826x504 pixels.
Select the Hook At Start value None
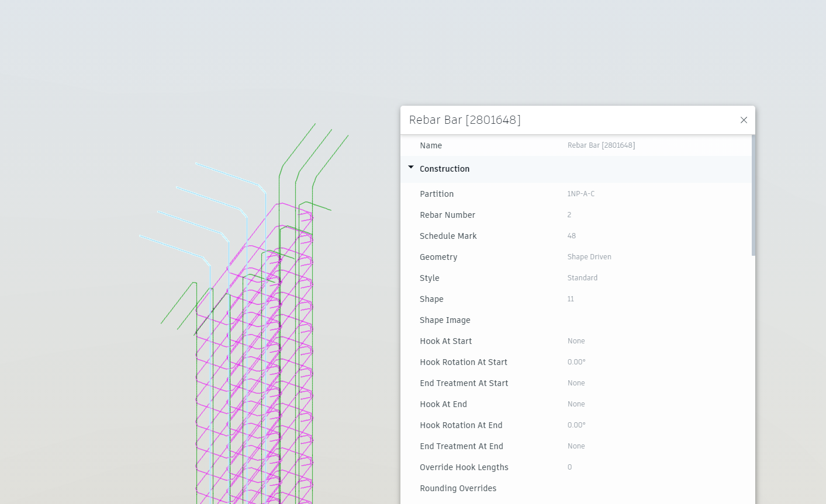click(x=576, y=340)
